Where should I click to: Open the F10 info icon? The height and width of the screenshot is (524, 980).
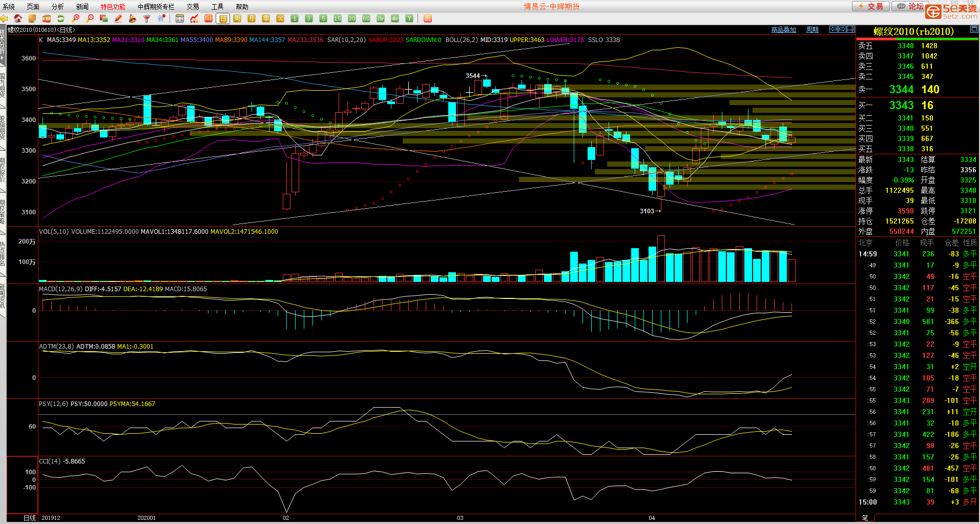click(47, 18)
